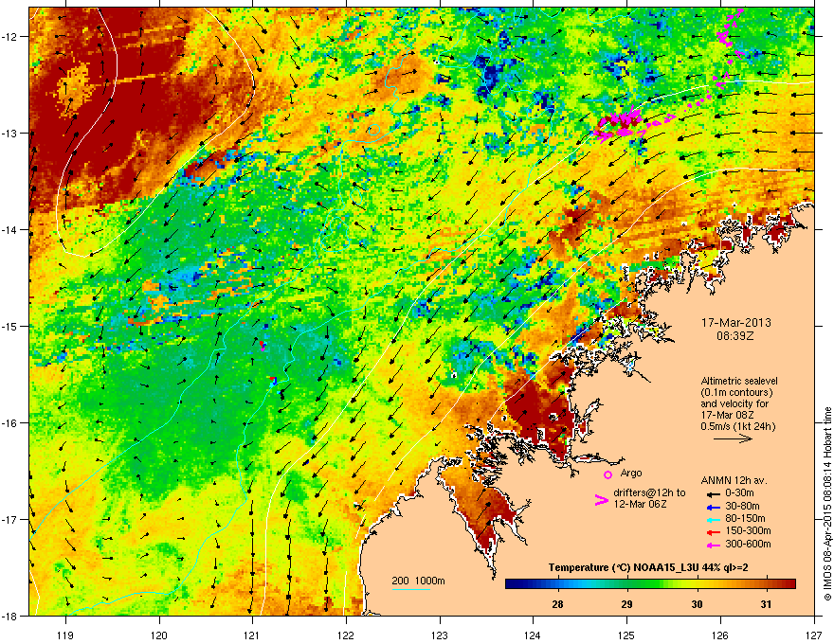This screenshot has height=644, width=834.
Task: Click the '17-Mar 08Z' altimetry time text
Action: [727, 415]
